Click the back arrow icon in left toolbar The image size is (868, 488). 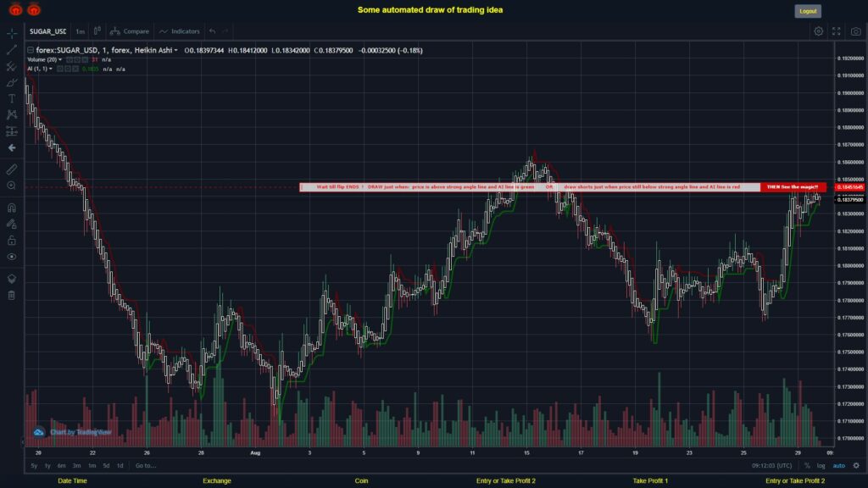[12, 147]
